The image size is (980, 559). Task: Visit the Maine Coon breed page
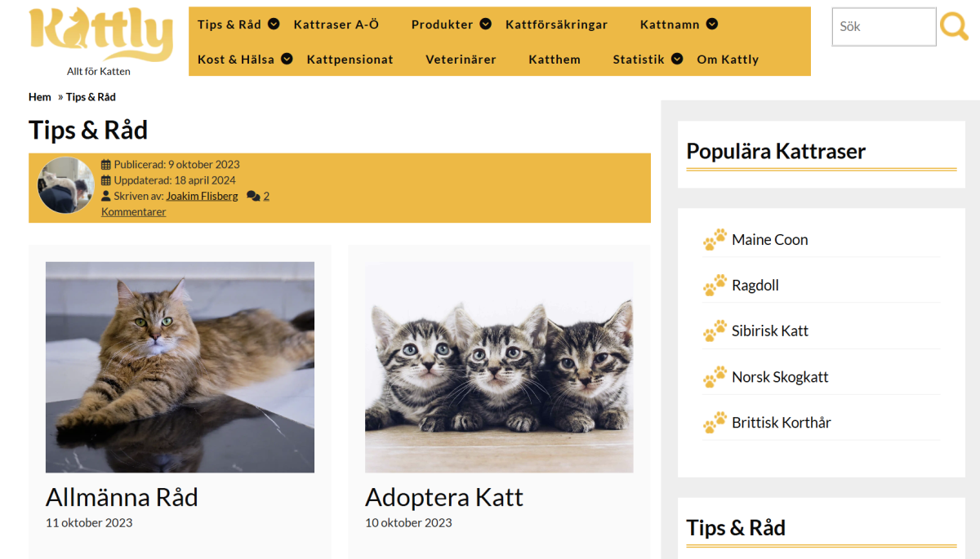(772, 239)
